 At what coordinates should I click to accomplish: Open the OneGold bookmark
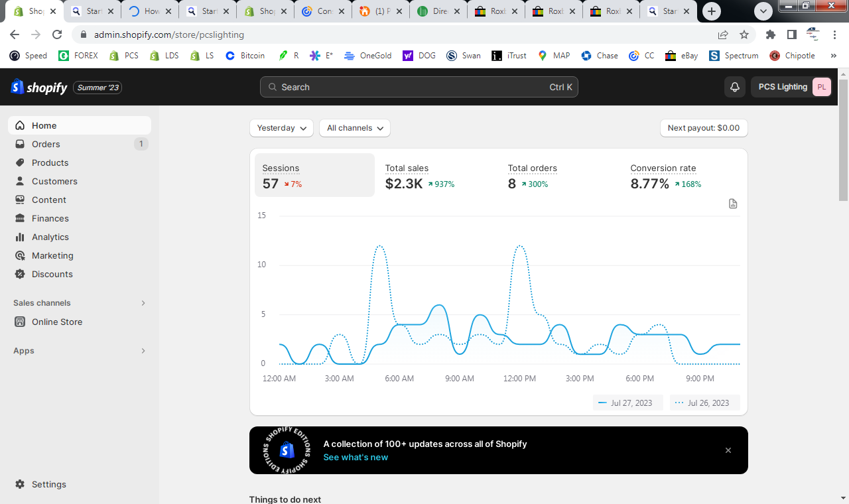click(x=369, y=56)
